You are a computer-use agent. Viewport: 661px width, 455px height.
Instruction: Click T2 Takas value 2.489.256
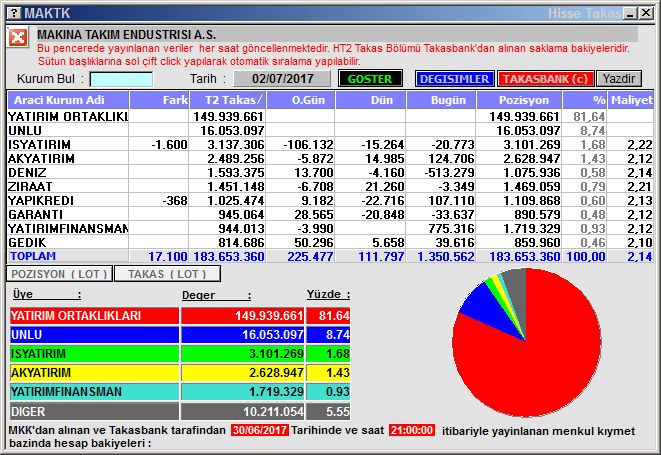pos(236,158)
